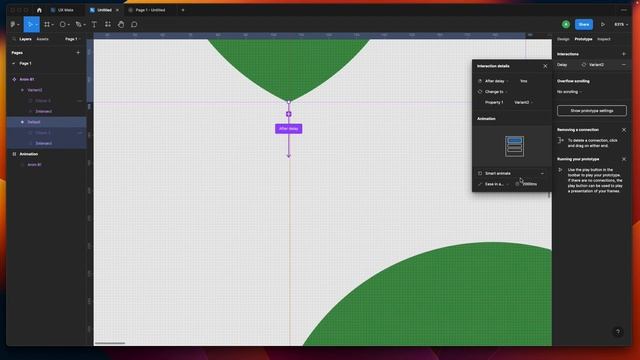Click the horizontal canvas scrollbar

point(110,344)
